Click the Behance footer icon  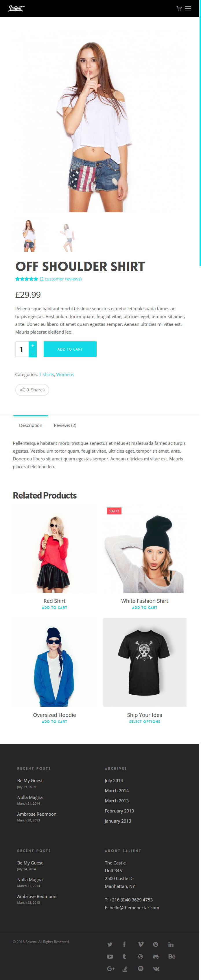coord(172,956)
